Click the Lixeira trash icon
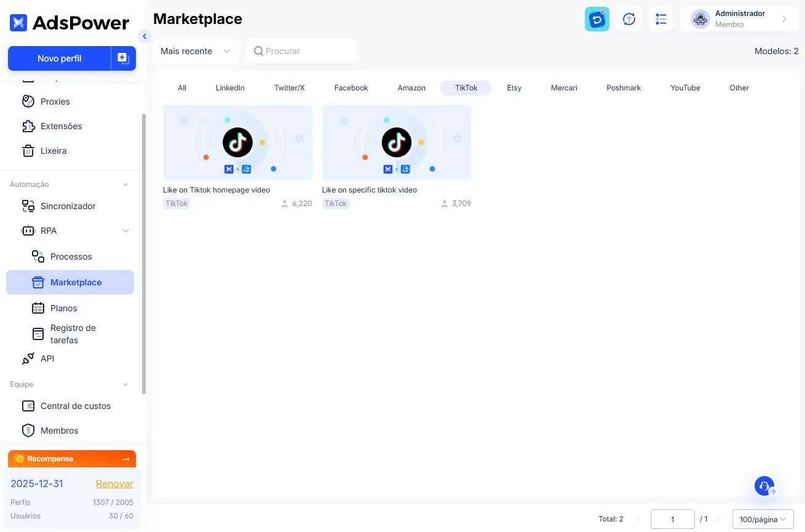805x532 pixels. point(28,151)
